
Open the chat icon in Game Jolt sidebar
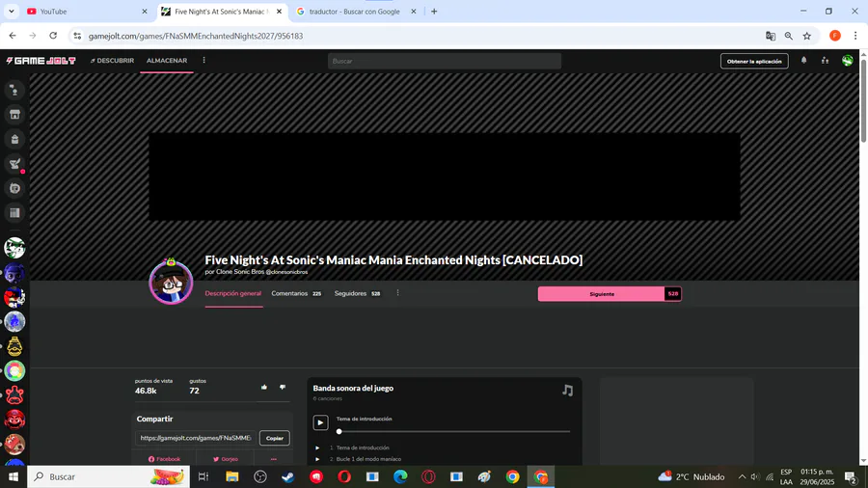tap(14, 91)
